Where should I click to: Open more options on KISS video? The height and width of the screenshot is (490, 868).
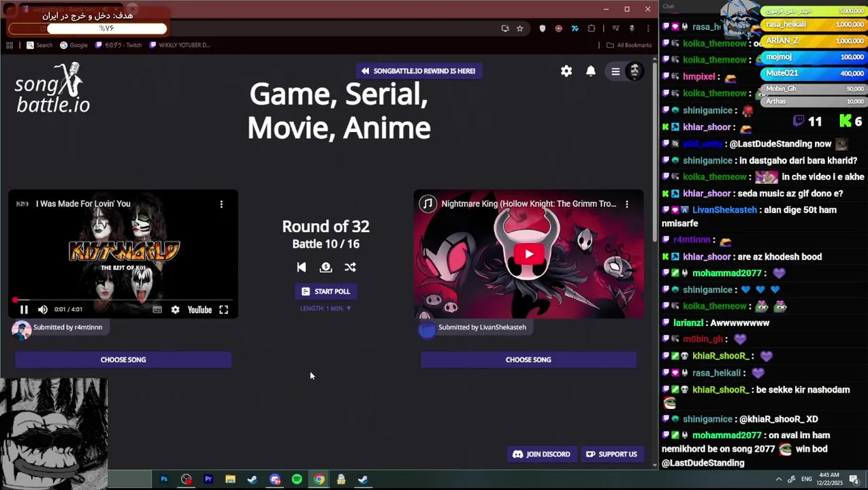(221, 203)
